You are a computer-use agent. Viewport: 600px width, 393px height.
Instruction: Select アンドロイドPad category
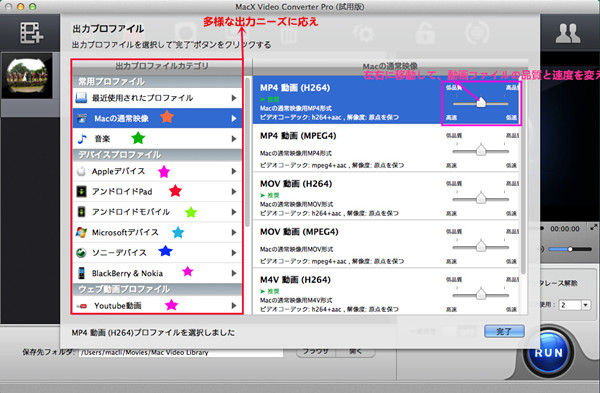(x=157, y=191)
